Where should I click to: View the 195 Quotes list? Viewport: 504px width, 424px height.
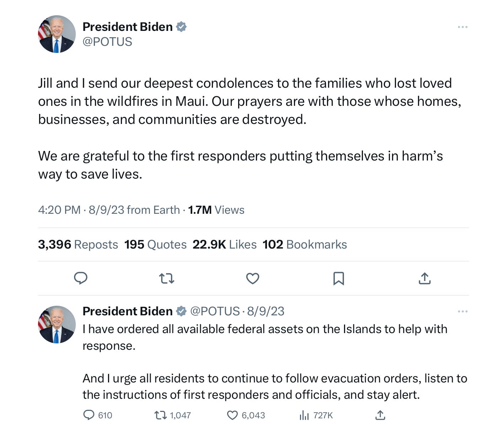point(155,244)
